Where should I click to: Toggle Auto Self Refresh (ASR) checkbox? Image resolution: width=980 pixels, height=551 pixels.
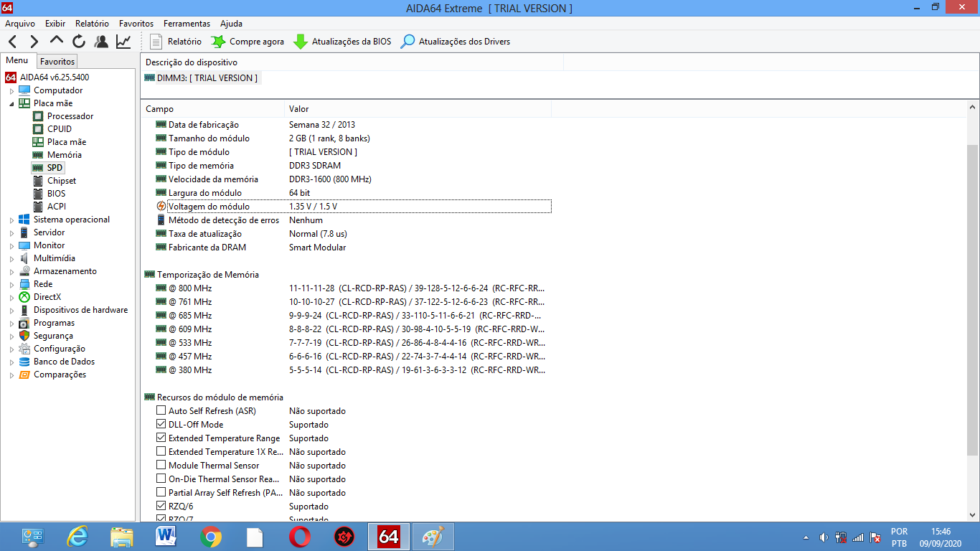pyautogui.click(x=161, y=411)
